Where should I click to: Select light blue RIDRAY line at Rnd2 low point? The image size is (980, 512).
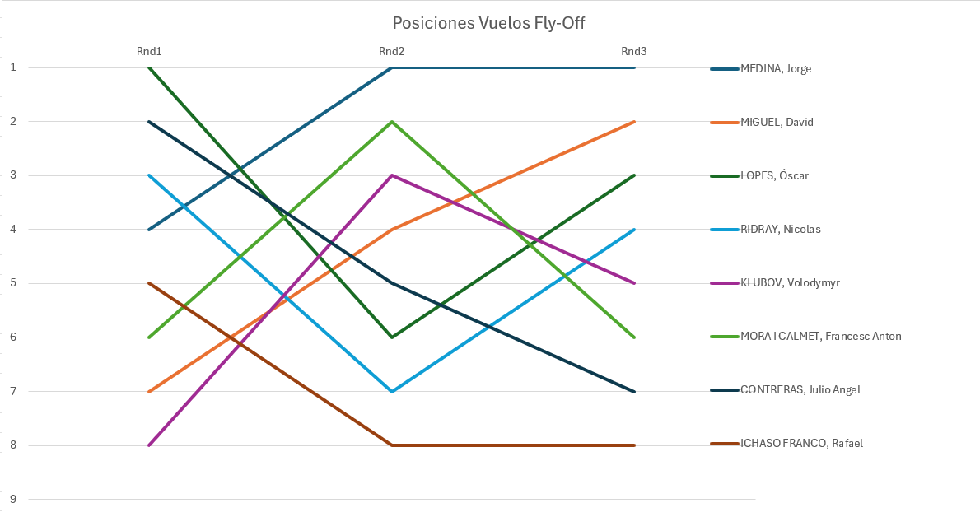(x=392, y=391)
